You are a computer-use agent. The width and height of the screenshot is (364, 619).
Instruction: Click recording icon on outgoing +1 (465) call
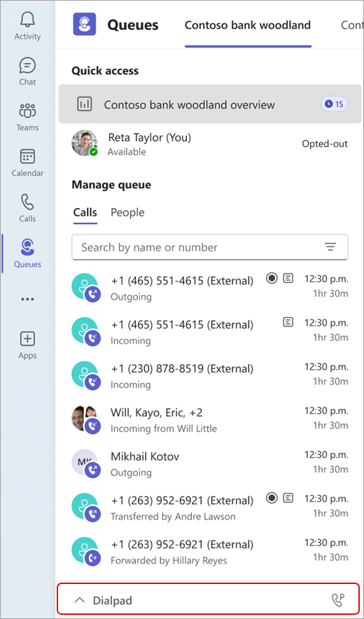[271, 279]
